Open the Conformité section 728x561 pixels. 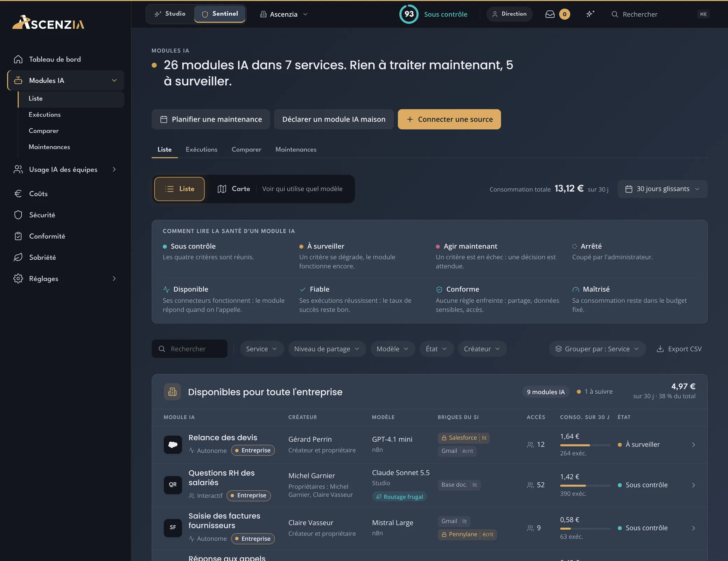(x=66, y=236)
